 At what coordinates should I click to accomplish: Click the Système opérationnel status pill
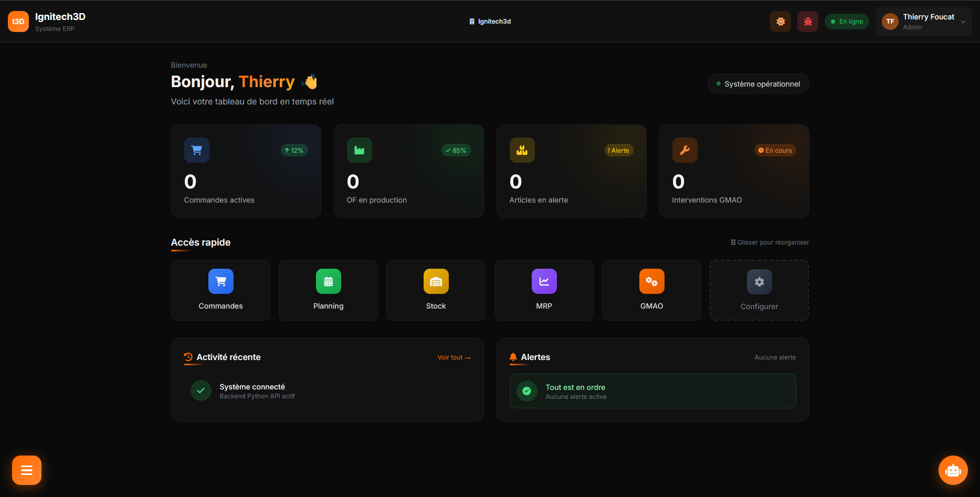[x=758, y=84]
